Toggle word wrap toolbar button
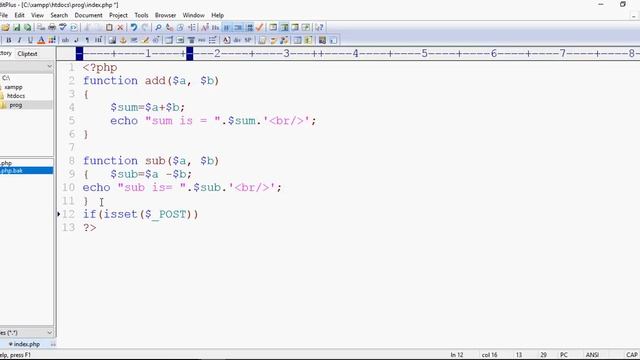 pyautogui.click(x=227, y=27)
